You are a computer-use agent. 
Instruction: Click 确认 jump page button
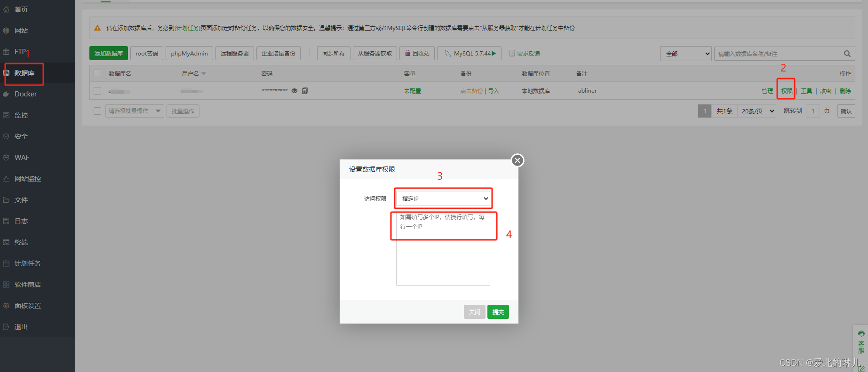[846, 111]
